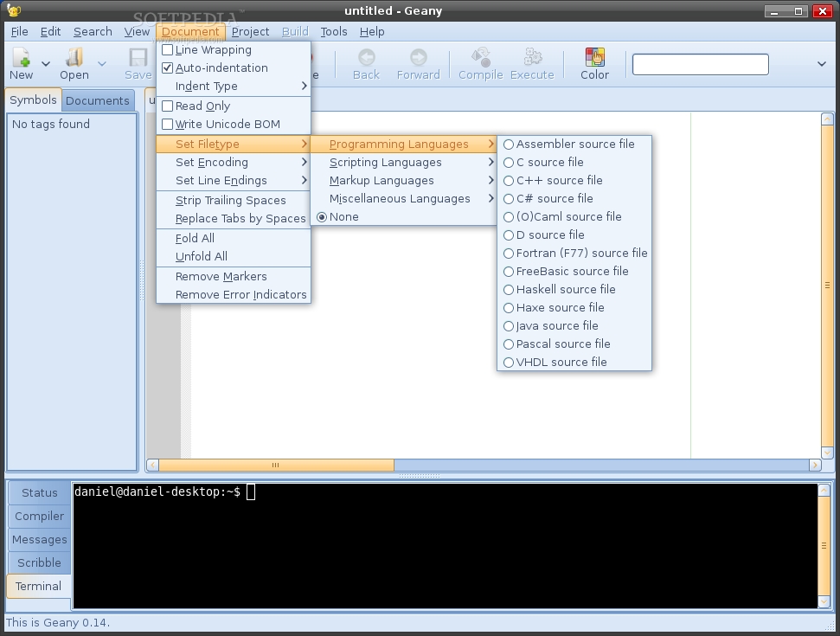Screen dimensions: 840x636
Task: Select Java source file filetype
Action: [574, 326]
